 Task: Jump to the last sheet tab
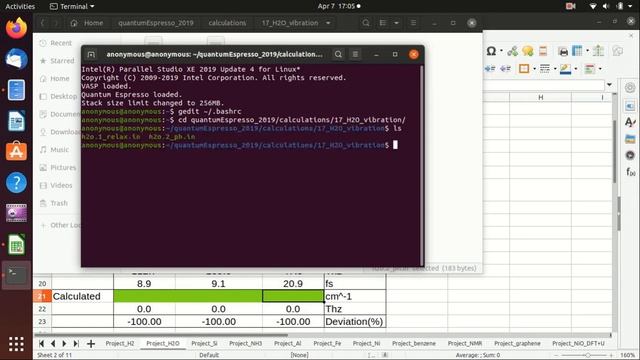tap(76, 344)
